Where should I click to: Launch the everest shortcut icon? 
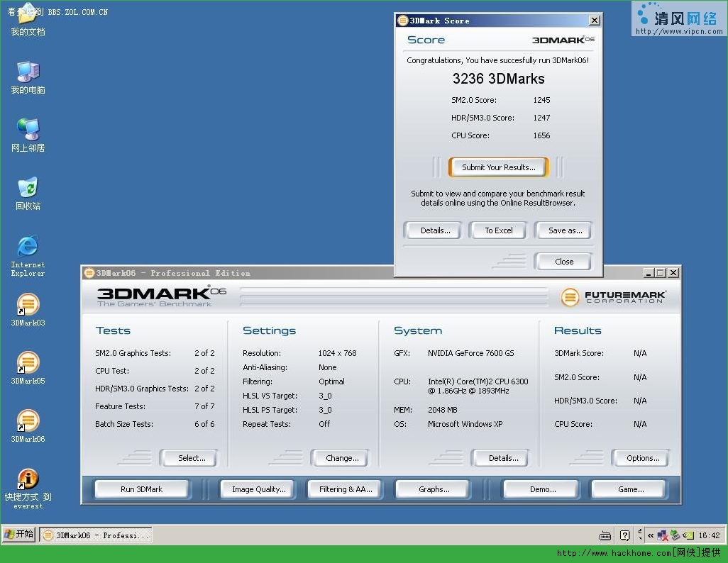(28, 489)
